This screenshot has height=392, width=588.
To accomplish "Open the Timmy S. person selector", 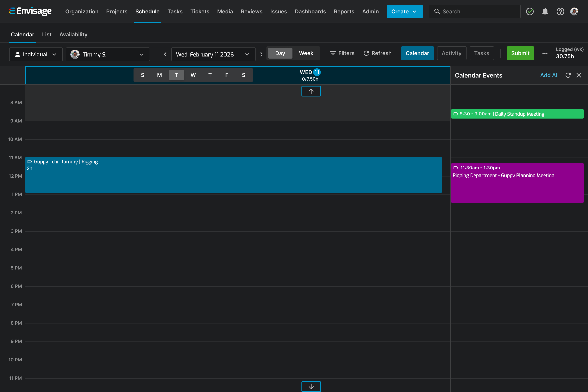I will [x=108, y=54].
